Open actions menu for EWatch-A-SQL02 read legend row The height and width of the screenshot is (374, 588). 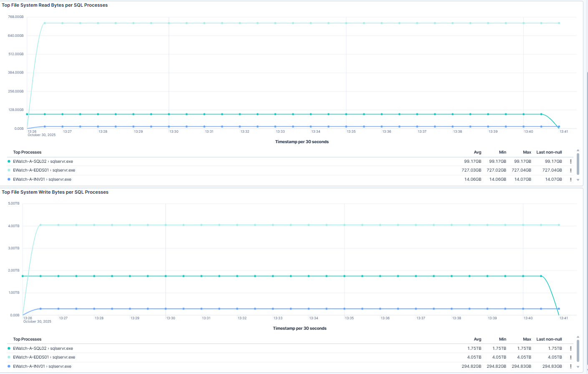(571, 161)
